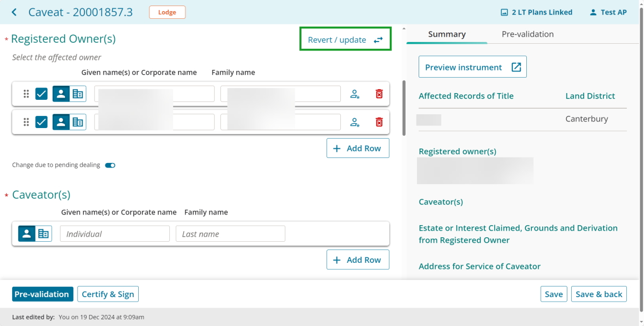Switch to the Pre-validation tab

(528, 34)
